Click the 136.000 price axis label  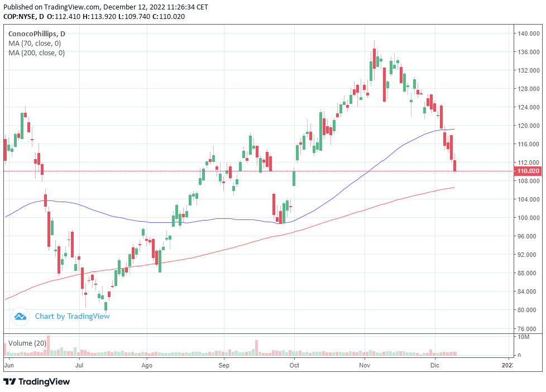pyautogui.click(x=529, y=52)
